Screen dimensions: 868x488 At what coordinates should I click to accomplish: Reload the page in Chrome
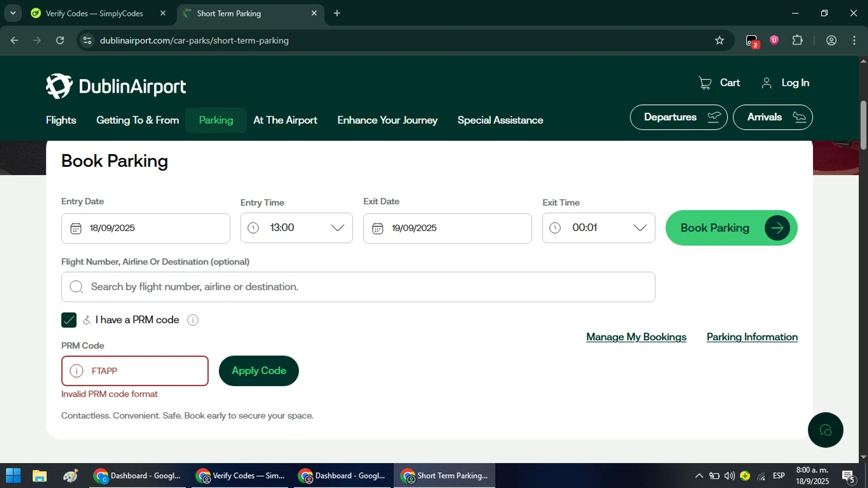point(60,41)
